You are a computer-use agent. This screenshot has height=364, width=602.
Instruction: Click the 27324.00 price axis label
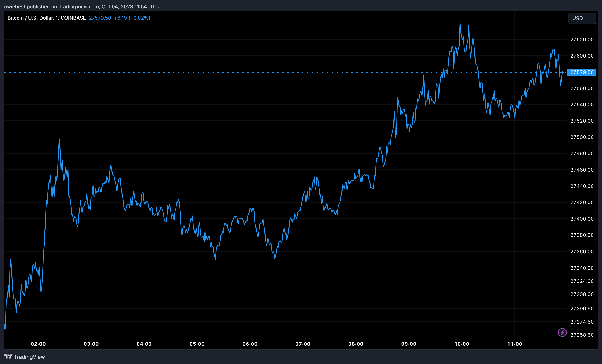click(582, 281)
